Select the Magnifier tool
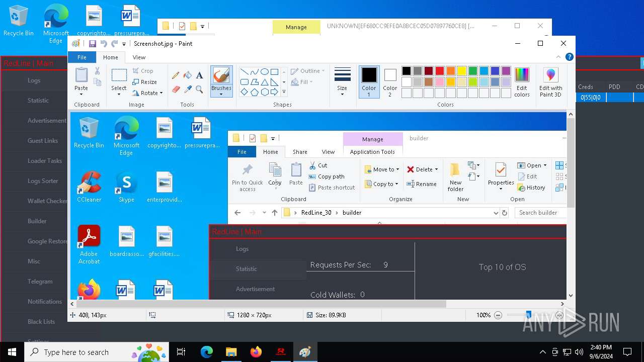Screen dimensions: 644x362 (x=199, y=89)
